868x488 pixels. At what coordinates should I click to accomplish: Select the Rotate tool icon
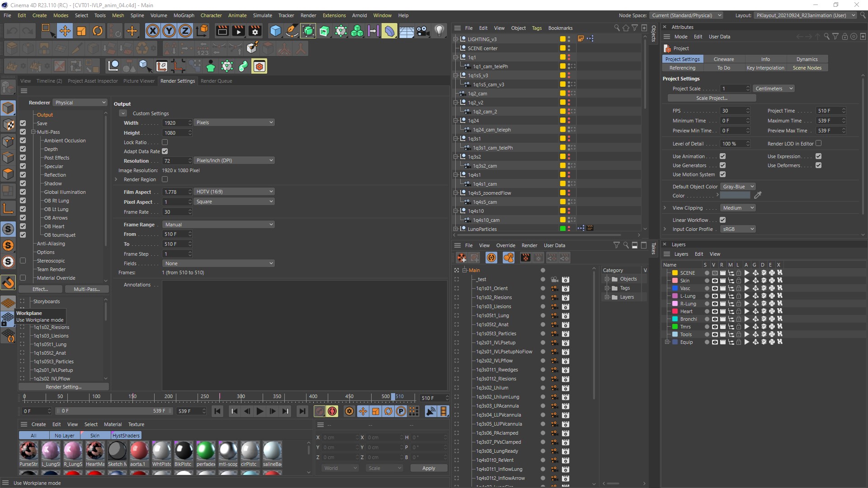tap(98, 31)
